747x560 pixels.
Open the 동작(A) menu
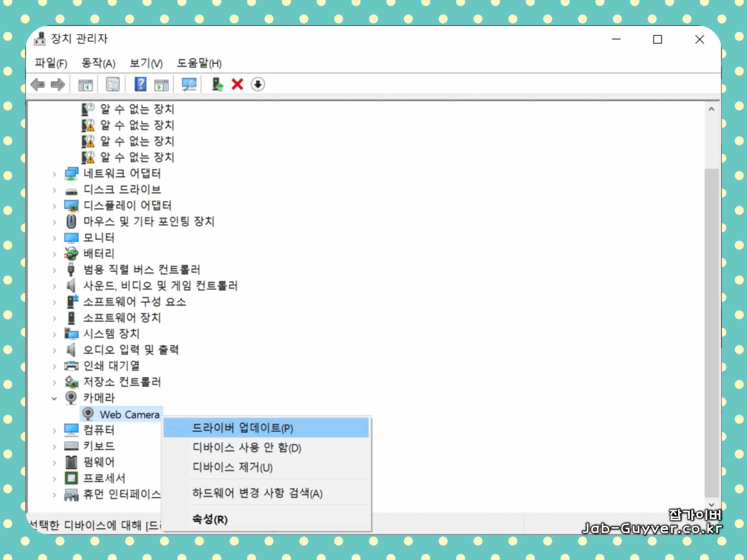pos(98,63)
